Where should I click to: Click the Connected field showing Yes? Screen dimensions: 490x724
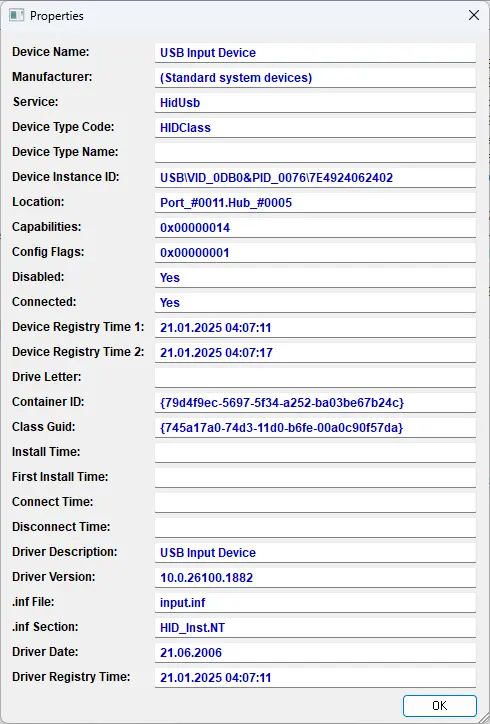click(x=315, y=302)
